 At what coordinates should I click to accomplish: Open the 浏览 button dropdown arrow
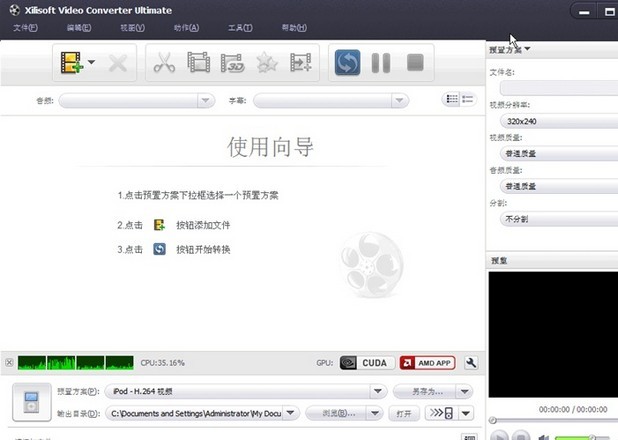click(x=374, y=413)
